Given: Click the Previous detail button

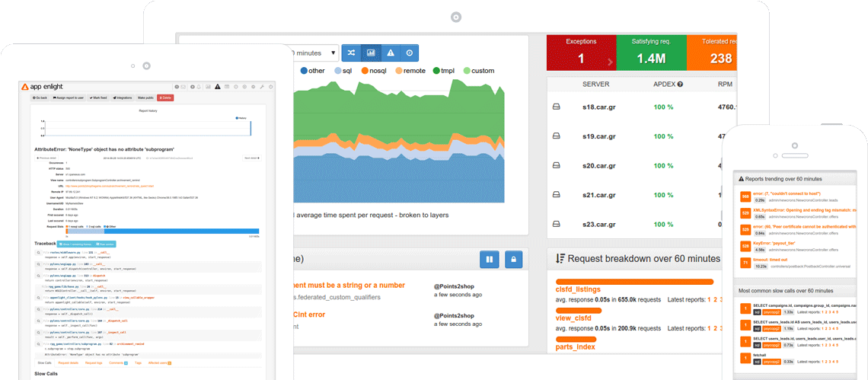Looking at the screenshot, I should tap(46, 158).
